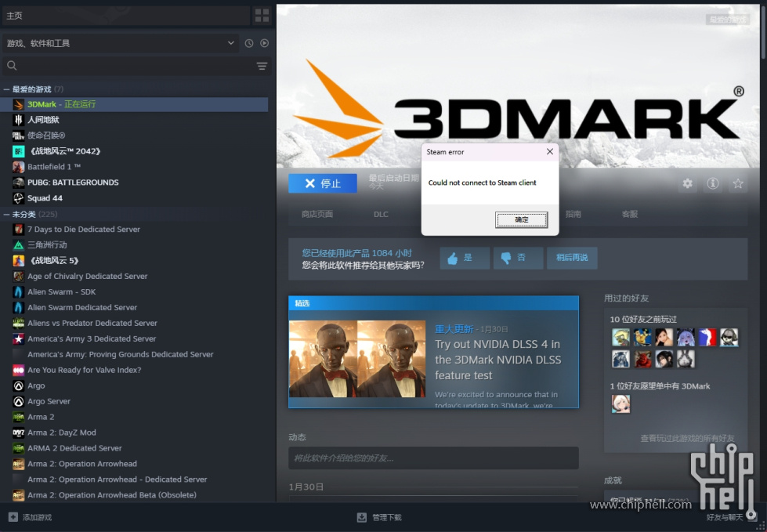
Task: Confirm the Steam error with 确定
Action: pos(522,220)
